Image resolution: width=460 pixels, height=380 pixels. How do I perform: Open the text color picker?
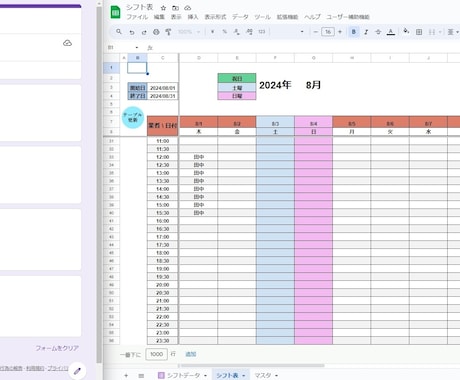(x=391, y=32)
